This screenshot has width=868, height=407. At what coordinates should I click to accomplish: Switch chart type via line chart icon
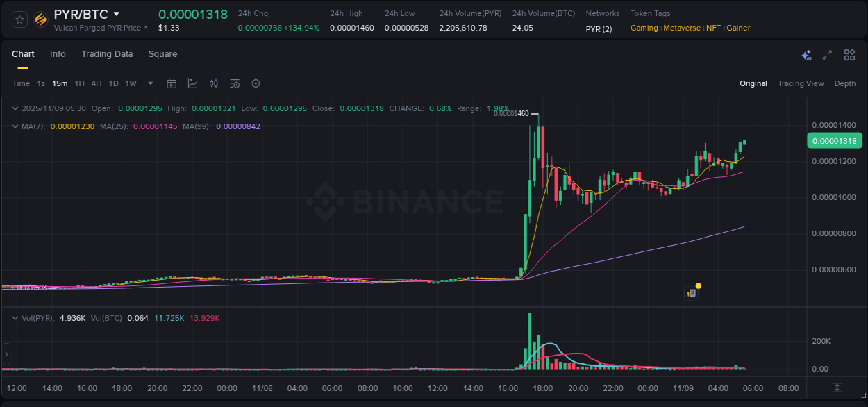click(192, 83)
